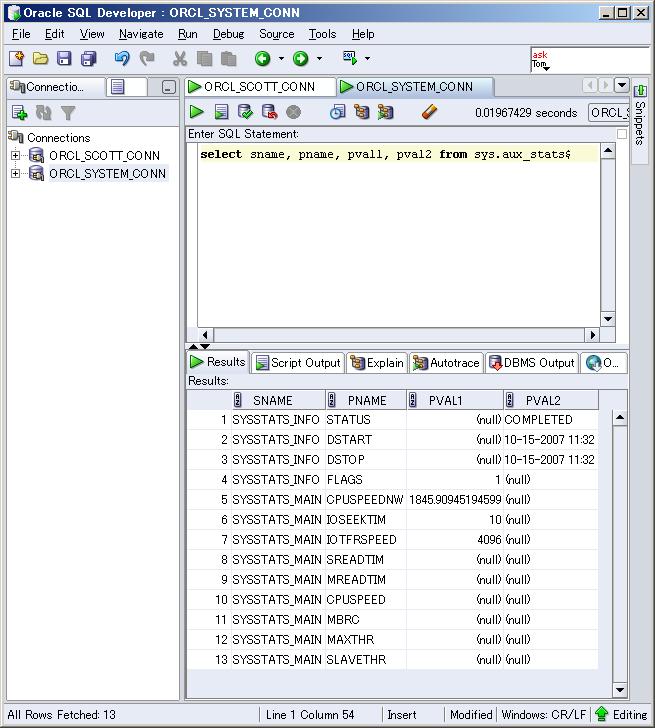This screenshot has height=728, width=655.
Task: Run Explain Plan from the worksheet toolbar
Action: tap(362, 112)
